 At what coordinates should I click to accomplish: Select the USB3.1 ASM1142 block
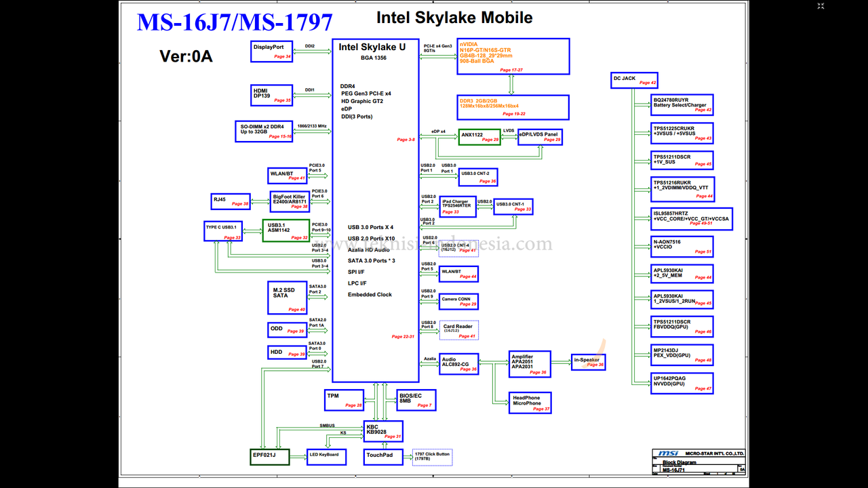tap(286, 230)
